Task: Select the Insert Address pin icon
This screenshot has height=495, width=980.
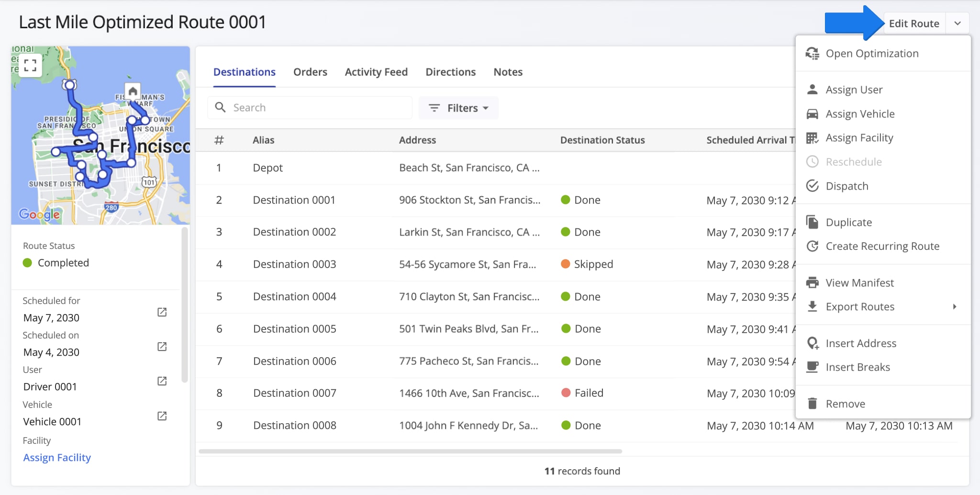Action: pyautogui.click(x=812, y=343)
